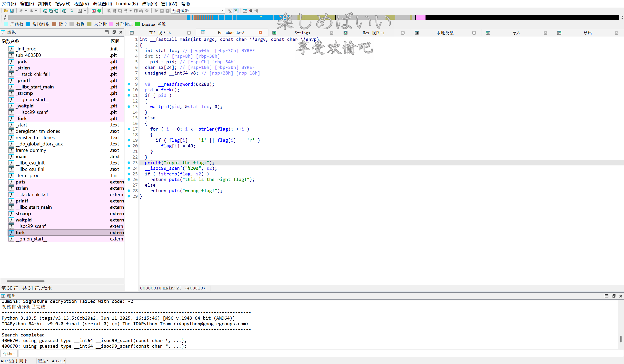Expand the back navigation history dropdown
The width and height of the screenshot is (624, 364).
click(x=26, y=11)
